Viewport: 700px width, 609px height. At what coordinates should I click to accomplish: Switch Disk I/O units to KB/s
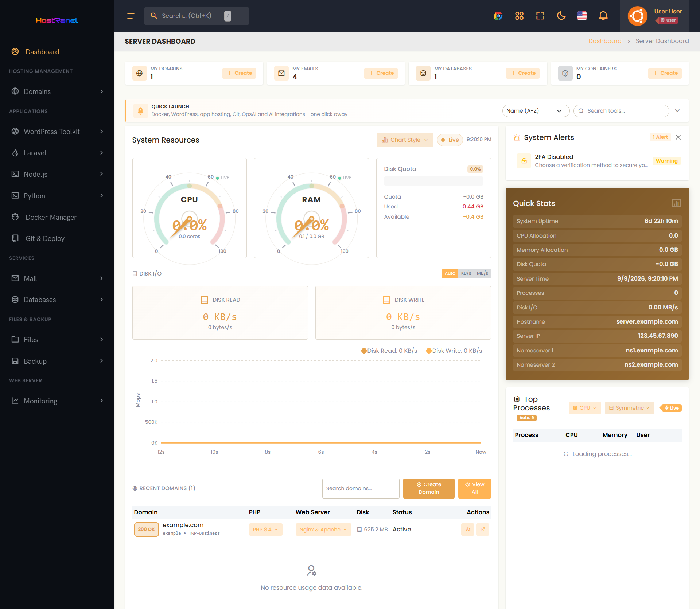pos(466,274)
